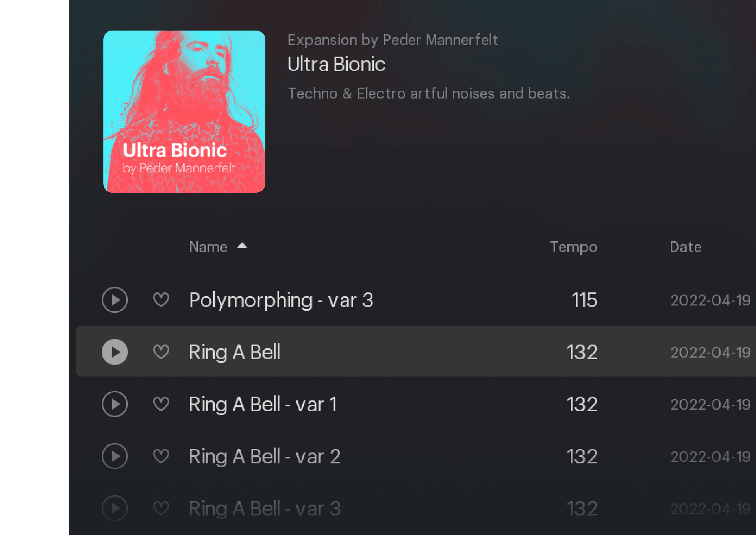Play the Ring A Bell preset

pyautogui.click(x=115, y=352)
